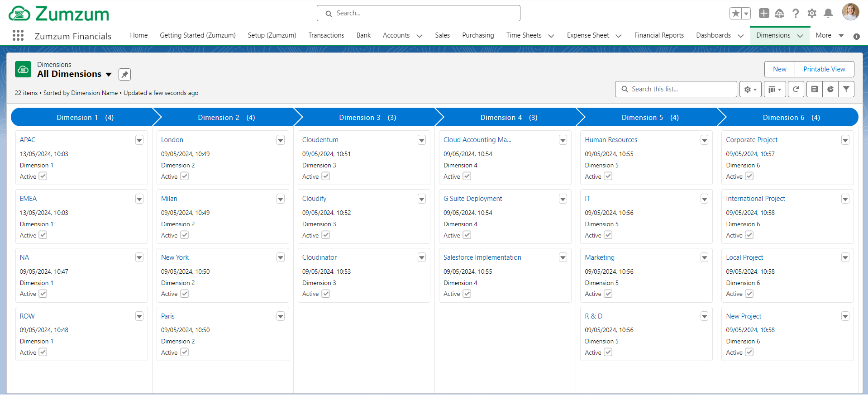Screen dimensions: 868x395
Task: Expand the Expense Sheet tab chevron
Action: click(618, 36)
